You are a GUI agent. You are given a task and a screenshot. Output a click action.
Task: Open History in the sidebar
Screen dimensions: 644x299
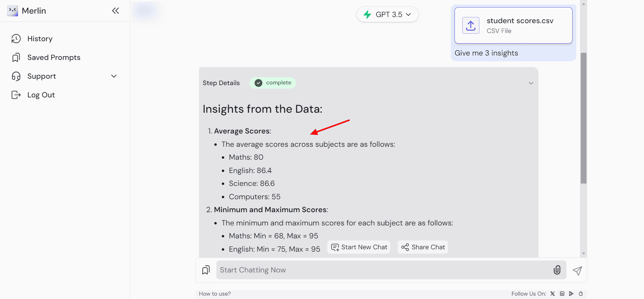click(x=40, y=39)
